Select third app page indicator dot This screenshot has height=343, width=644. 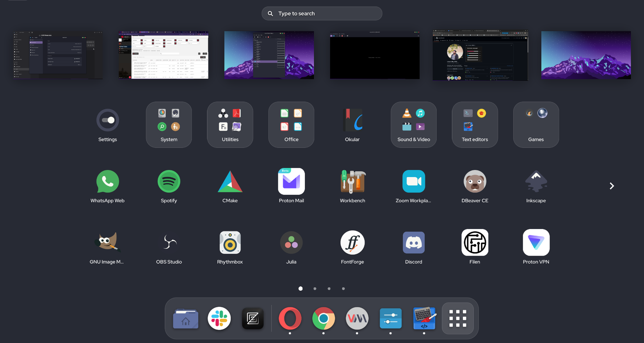point(329,289)
